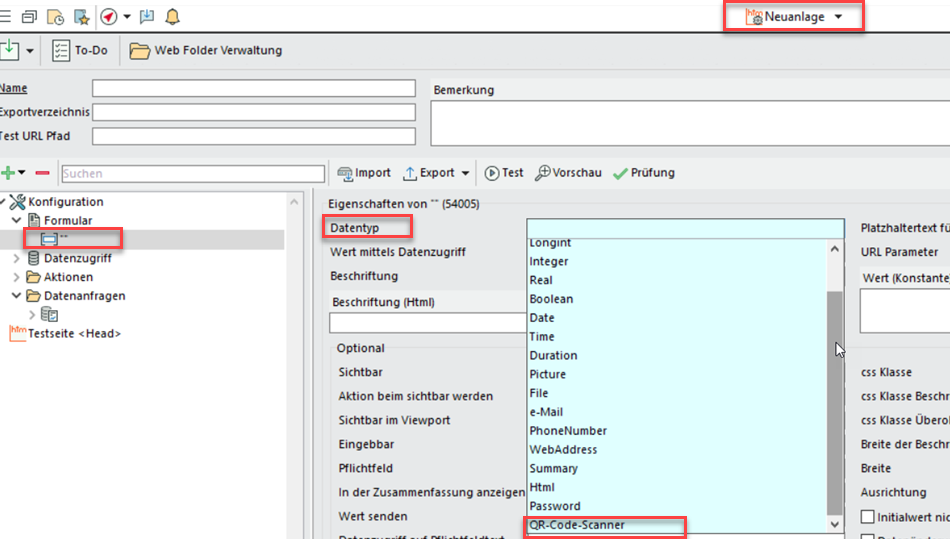Click the red compass navigation icon
The image size is (950, 539).
pyautogui.click(x=108, y=17)
